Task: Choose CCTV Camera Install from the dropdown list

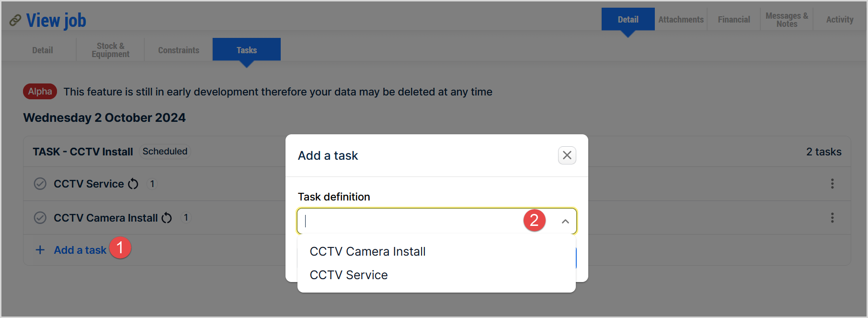Action: point(367,251)
